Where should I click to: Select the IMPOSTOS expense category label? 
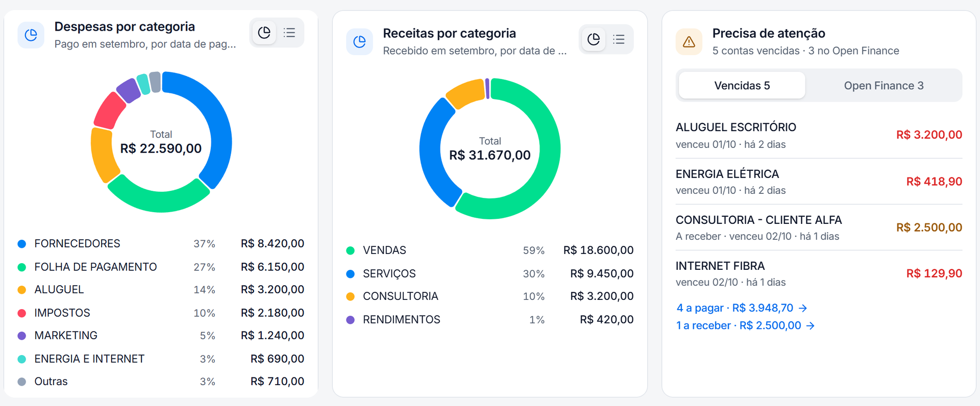pyautogui.click(x=62, y=313)
